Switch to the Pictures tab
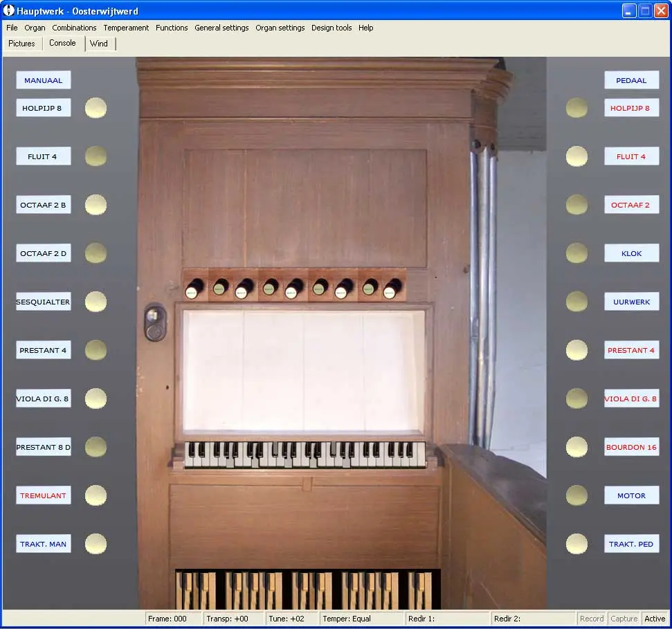The width and height of the screenshot is (672, 629). tap(21, 44)
